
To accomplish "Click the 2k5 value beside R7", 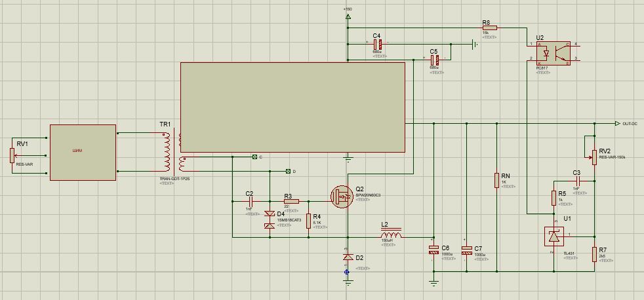I will [x=602, y=255].
